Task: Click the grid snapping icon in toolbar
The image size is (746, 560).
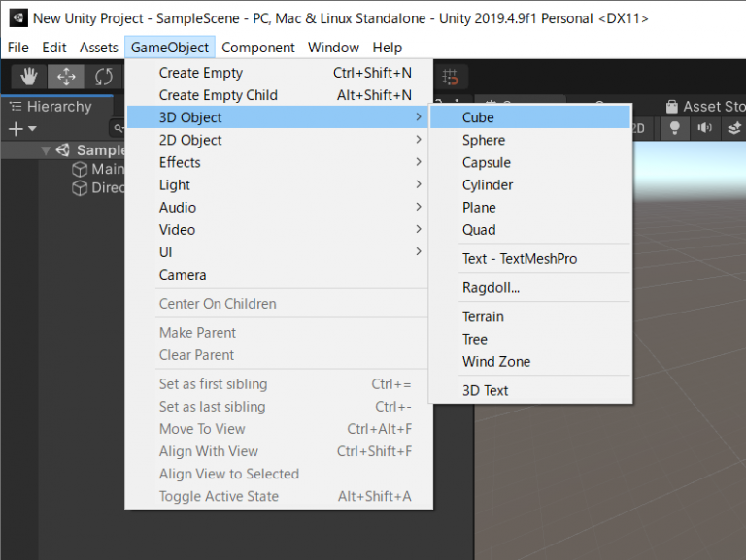Action: pyautogui.click(x=451, y=77)
